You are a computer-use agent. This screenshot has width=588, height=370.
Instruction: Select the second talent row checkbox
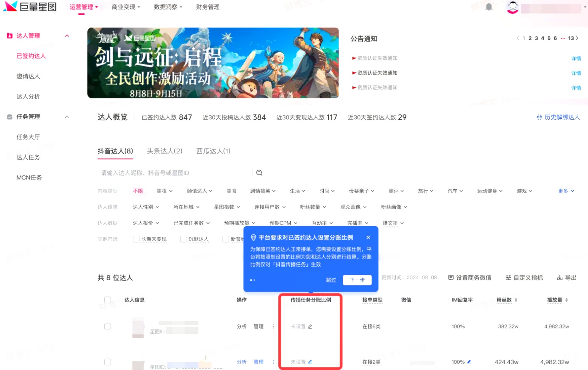pos(108,362)
